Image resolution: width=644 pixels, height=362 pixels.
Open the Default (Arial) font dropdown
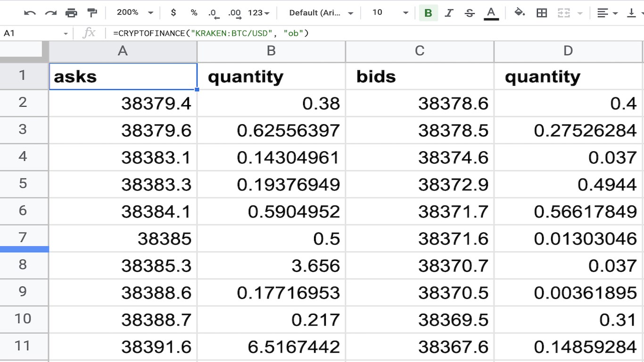tap(321, 13)
